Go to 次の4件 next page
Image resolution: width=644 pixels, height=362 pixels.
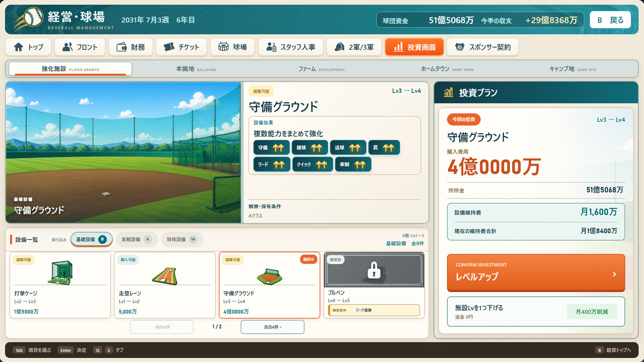pyautogui.click(x=272, y=327)
